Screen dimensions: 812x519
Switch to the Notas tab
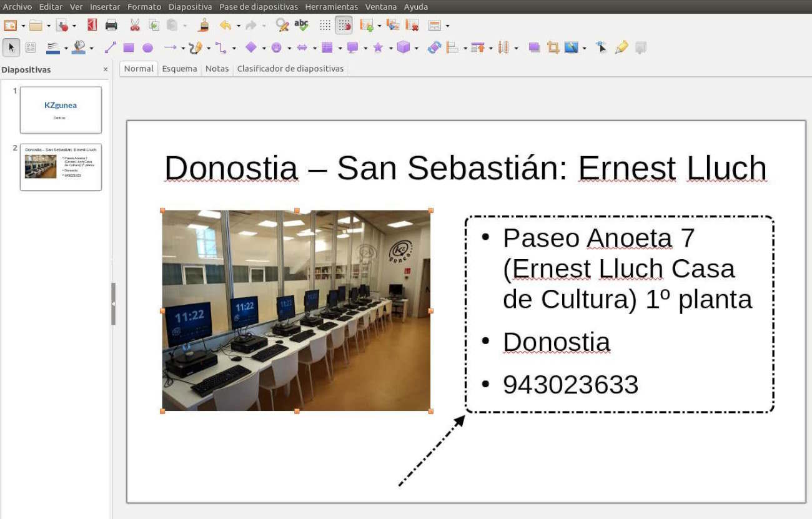coord(217,69)
